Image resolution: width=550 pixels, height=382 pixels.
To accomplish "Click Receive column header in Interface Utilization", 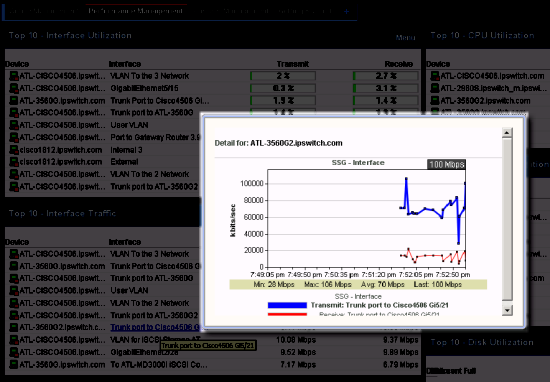I will tap(398, 64).
